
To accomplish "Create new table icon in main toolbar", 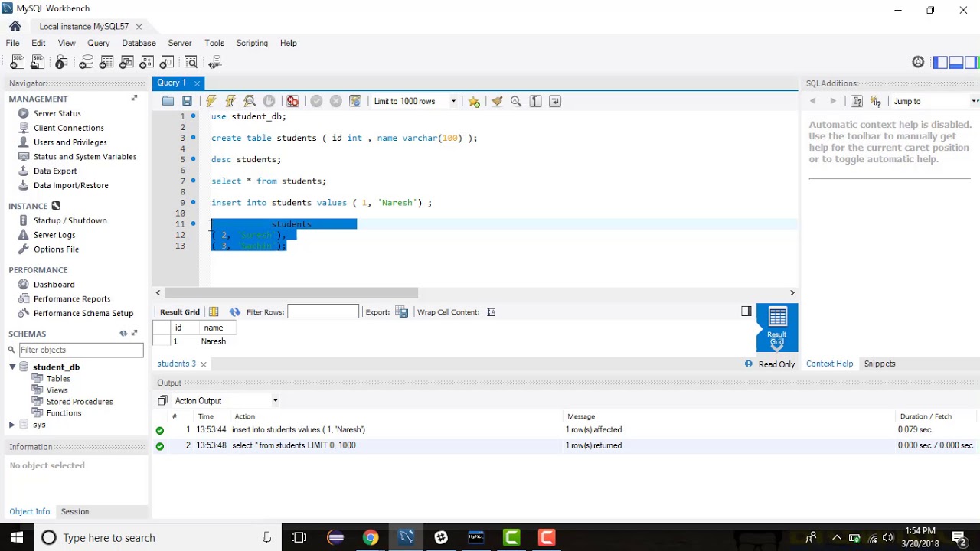I will (106, 62).
